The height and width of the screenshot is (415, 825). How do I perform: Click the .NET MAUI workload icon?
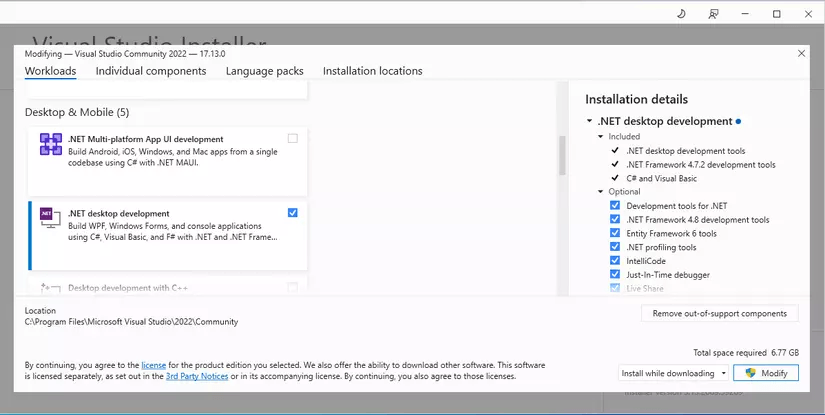pos(50,145)
